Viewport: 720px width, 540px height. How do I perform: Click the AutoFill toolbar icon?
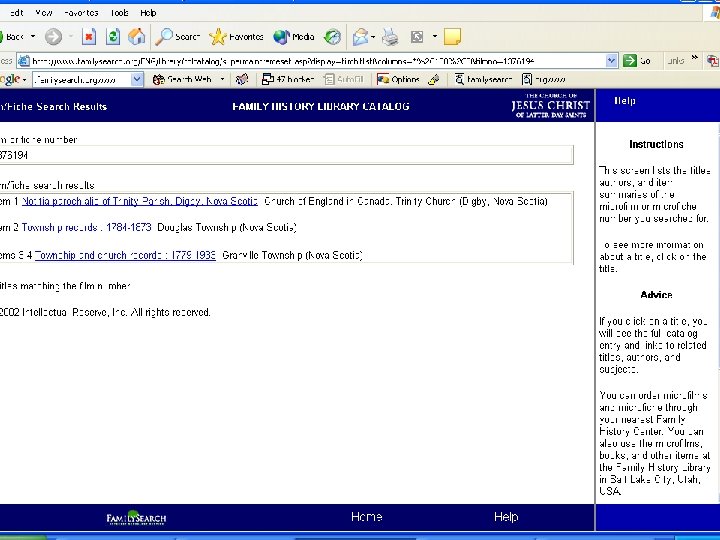tap(343, 79)
